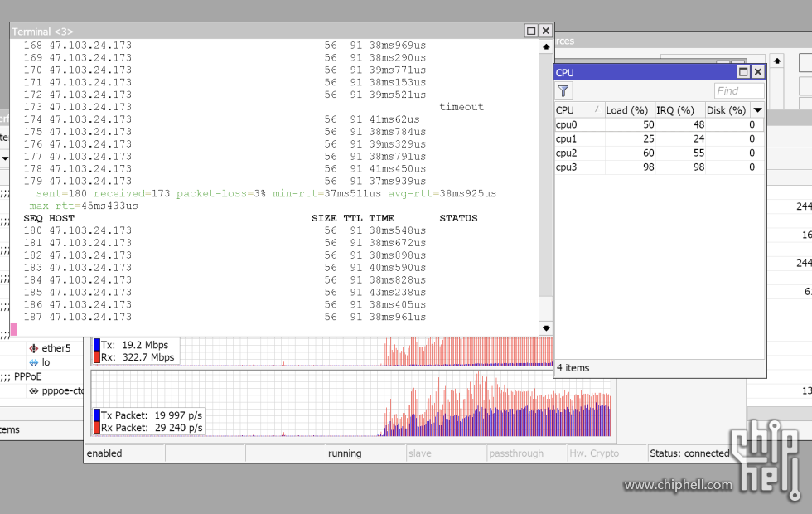Screen dimensions: 812x514
Task: Click the 'running' status field
Action: click(x=365, y=453)
